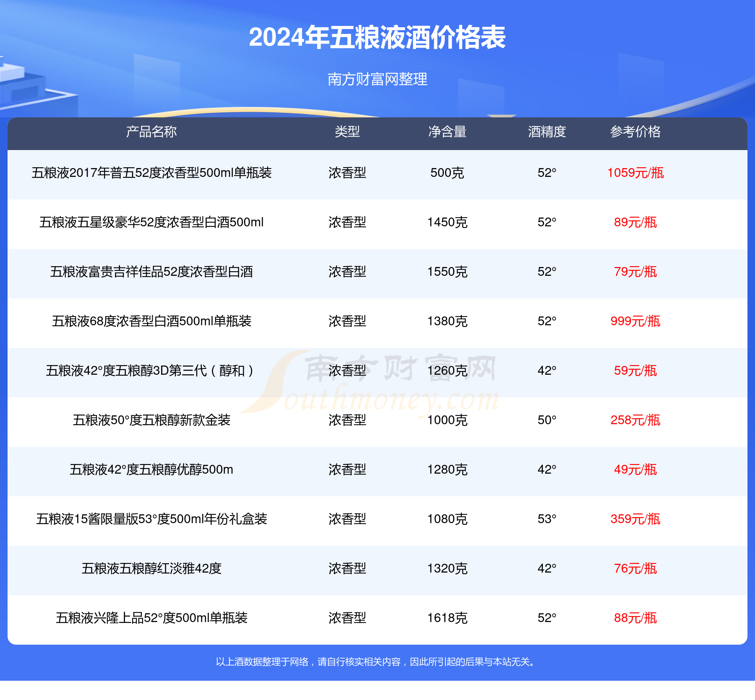The height and width of the screenshot is (700, 755).
Task: Click the 净含量 column header
Action: pos(447,132)
